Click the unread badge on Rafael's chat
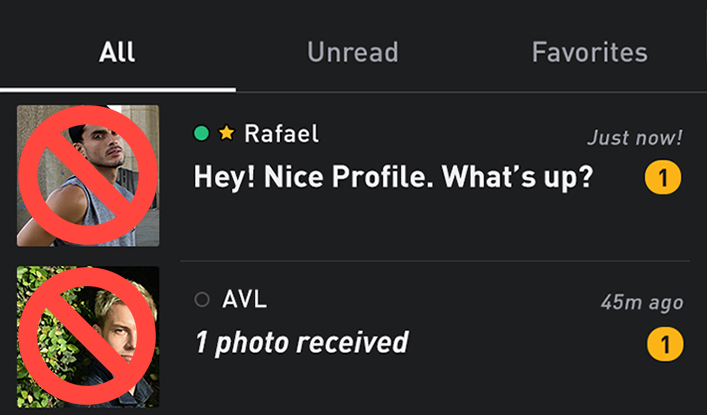This screenshot has height=415, width=707. tap(662, 179)
